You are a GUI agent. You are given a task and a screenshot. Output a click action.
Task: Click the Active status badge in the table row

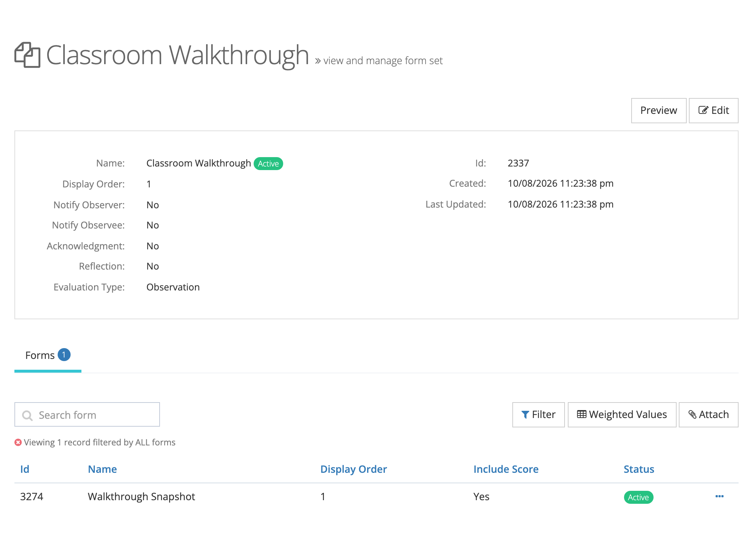coord(638,497)
